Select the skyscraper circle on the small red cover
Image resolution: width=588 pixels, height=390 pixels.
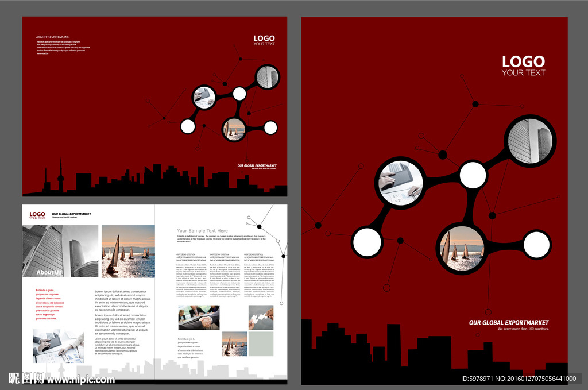[x=268, y=77]
